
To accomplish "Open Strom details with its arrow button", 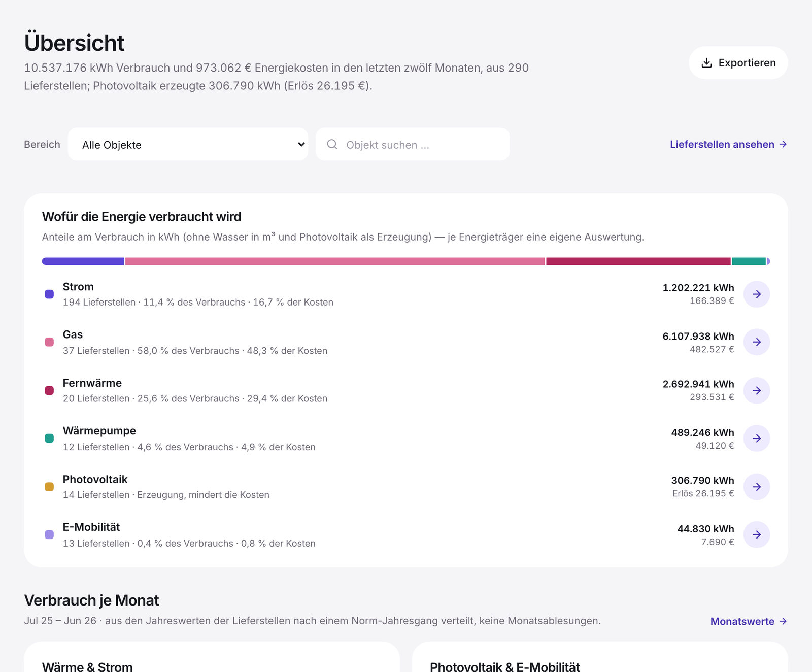I will 756,294.
